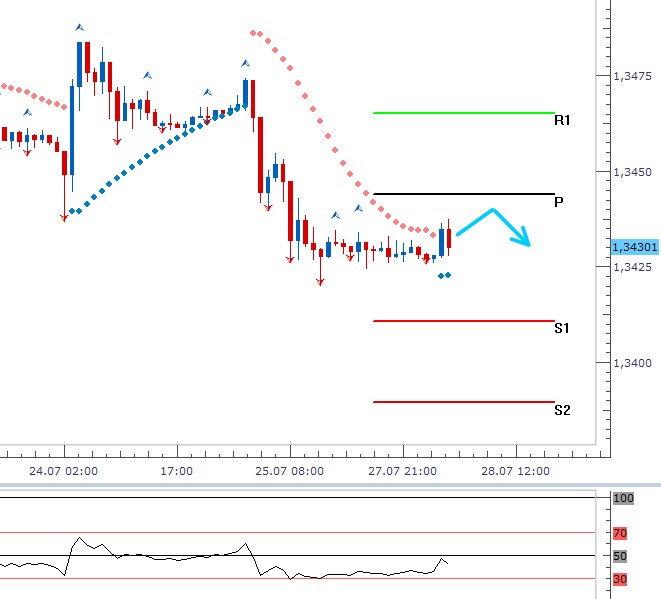Click the P pivot level label
The image size is (661, 599).
point(559,202)
